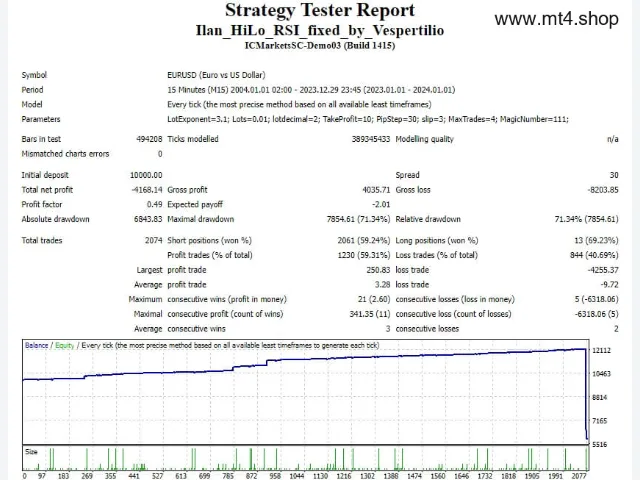The width and height of the screenshot is (640, 480).
Task: Select the LotExponent=3.1 parameters line
Action: click(368, 119)
